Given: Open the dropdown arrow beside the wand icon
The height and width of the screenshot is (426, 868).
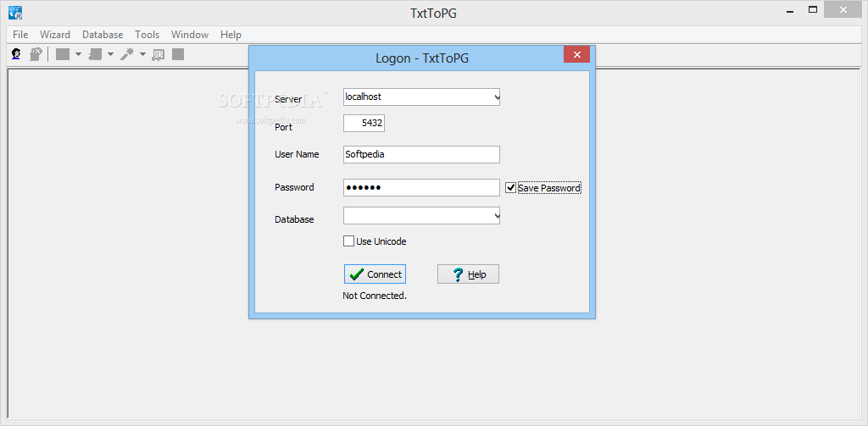Looking at the screenshot, I should pyautogui.click(x=142, y=54).
